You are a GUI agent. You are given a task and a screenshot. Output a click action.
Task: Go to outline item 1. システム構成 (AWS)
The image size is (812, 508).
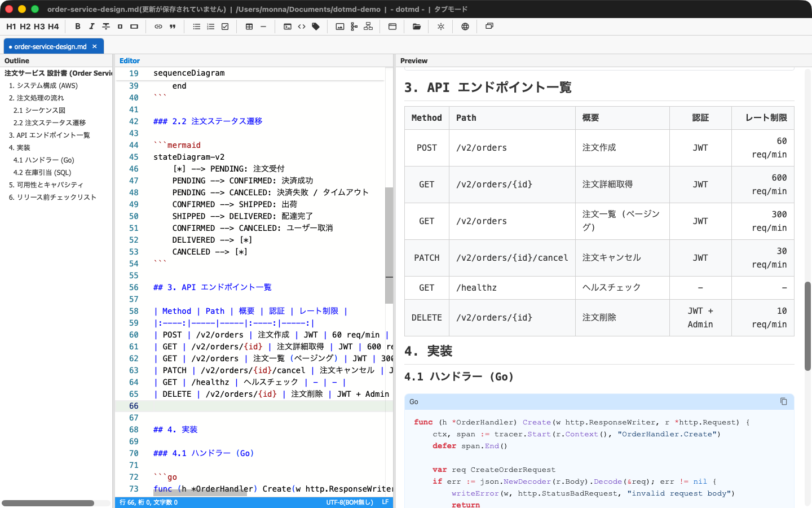pyautogui.click(x=43, y=86)
